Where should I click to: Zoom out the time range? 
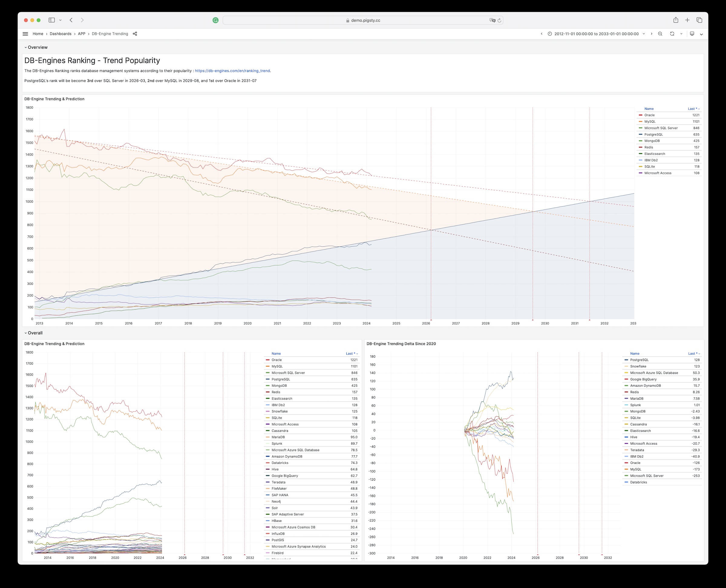pyautogui.click(x=660, y=34)
